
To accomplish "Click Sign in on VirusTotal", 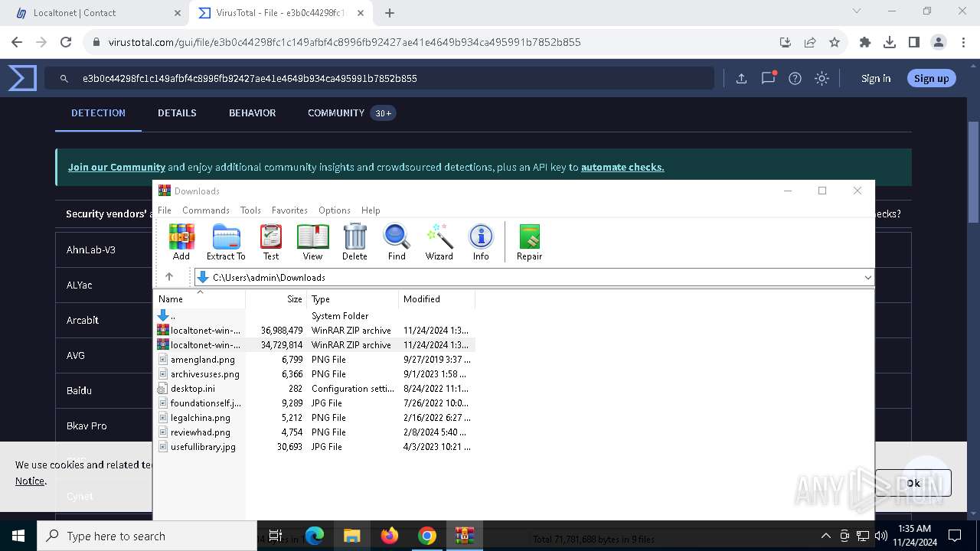I will pyautogui.click(x=876, y=78).
